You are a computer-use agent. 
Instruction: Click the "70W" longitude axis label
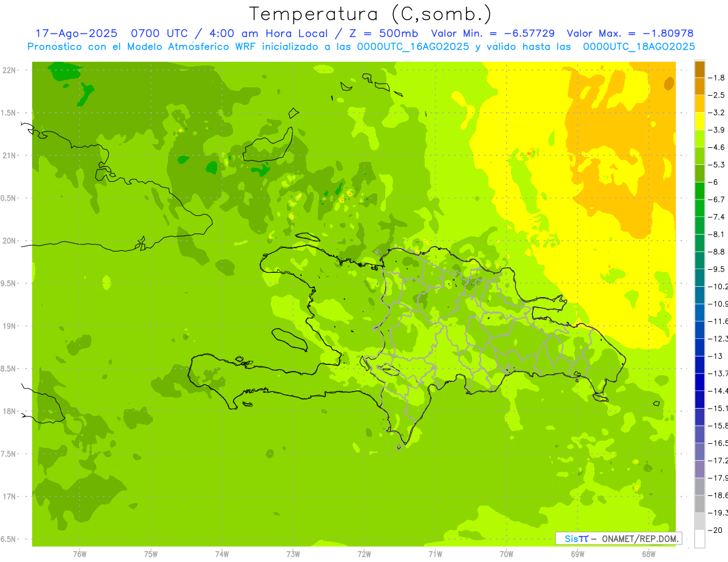tap(507, 554)
